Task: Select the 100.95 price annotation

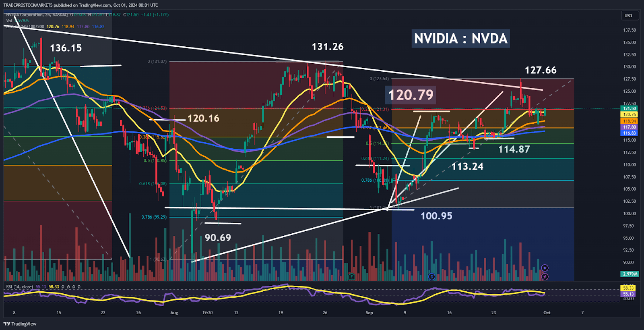Action: coord(436,216)
